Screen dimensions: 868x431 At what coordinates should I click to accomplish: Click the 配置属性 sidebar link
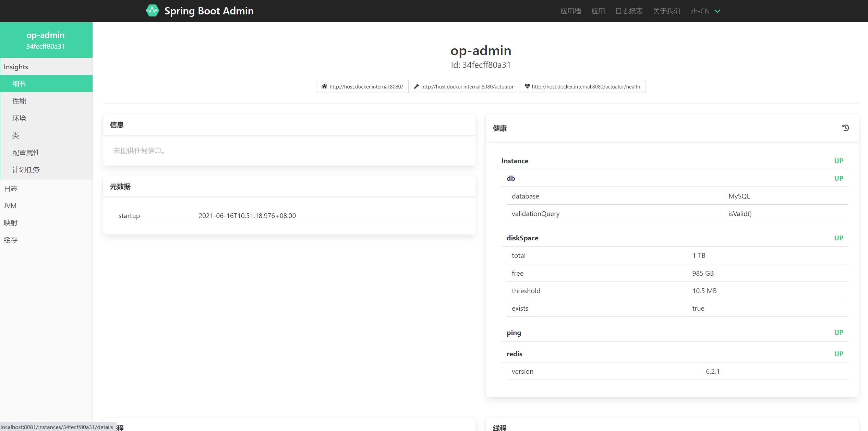point(26,152)
